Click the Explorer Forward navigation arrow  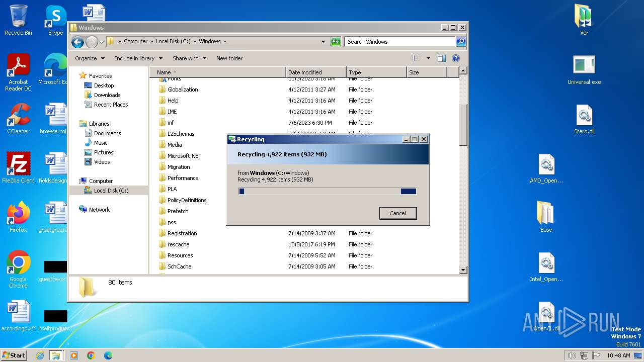pyautogui.click(x=91, y=42)
